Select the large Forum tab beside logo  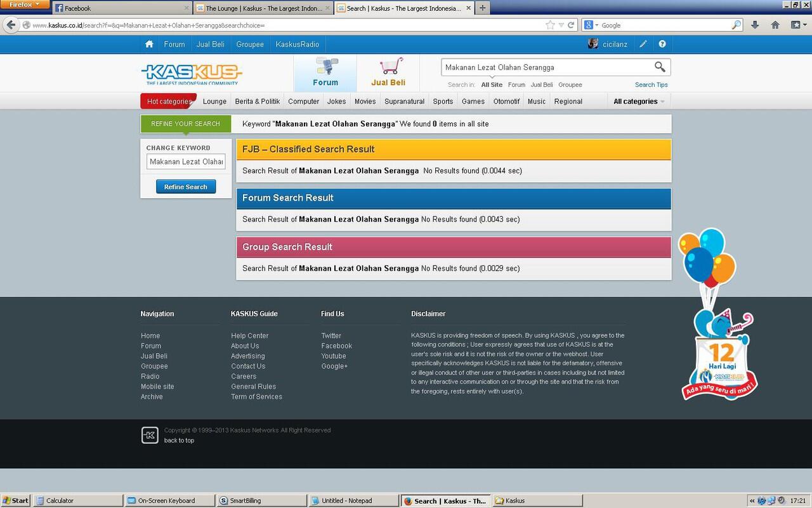(x=325, y=73)
